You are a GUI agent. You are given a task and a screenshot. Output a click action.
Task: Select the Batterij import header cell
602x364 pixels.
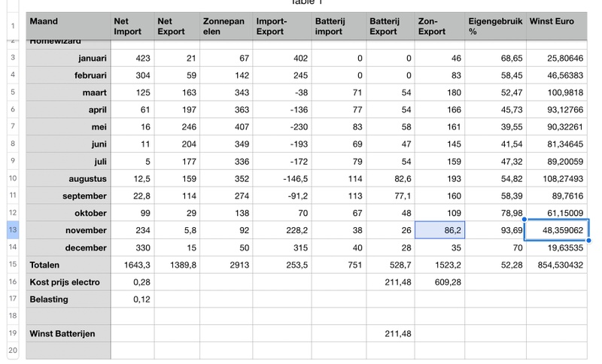tap(339, 26)
